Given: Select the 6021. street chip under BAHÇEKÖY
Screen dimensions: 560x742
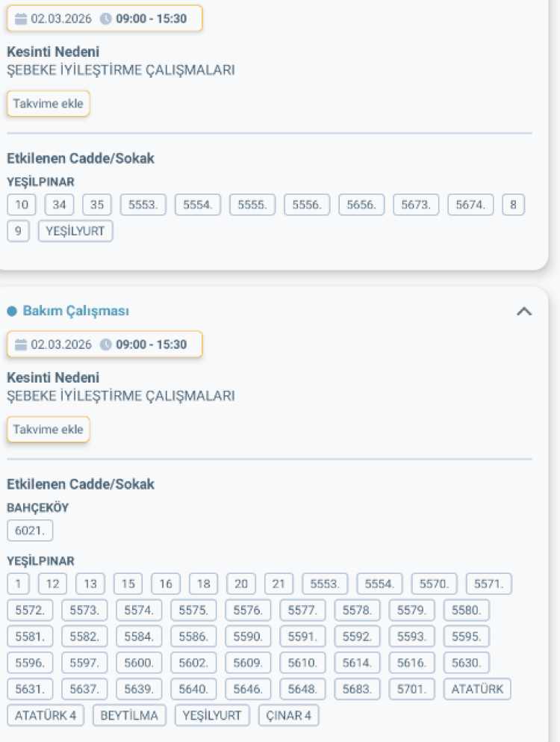Looking at the screenshot, I should (x=30, y=531).
